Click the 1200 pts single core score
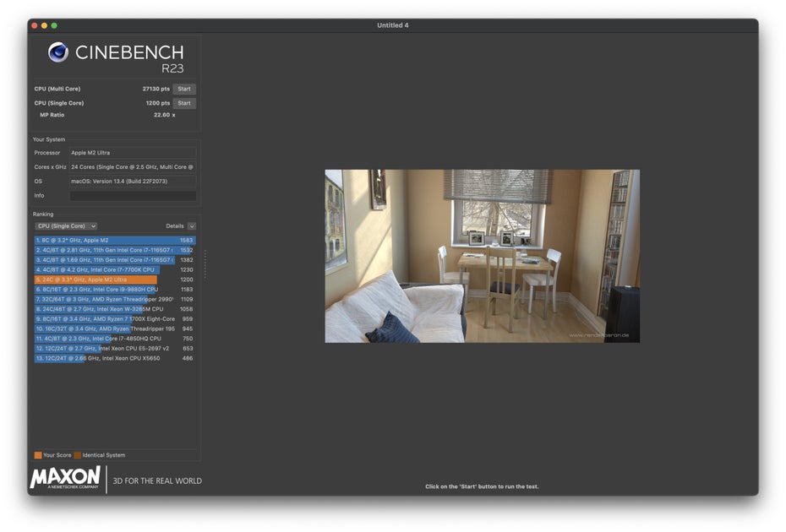 coord(158,103)
